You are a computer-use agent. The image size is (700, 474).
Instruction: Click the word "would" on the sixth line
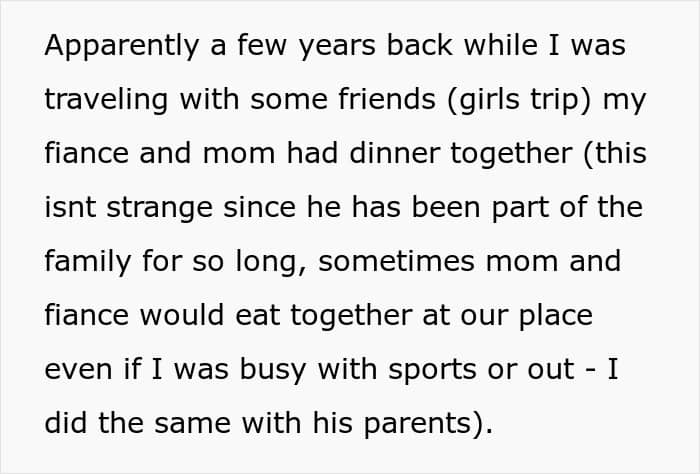[182, 314]
